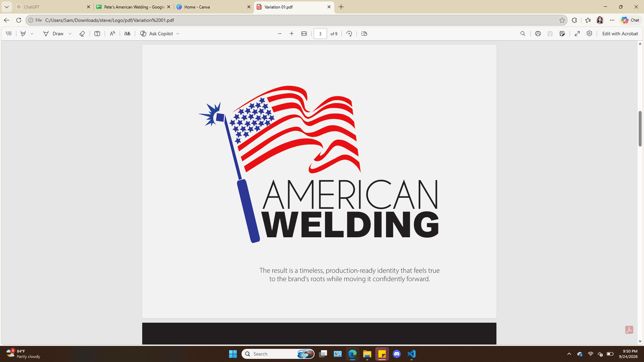Focus the page number field
Image resolution: width=644 pixels, height=362 pixels.
coord(320,34)
